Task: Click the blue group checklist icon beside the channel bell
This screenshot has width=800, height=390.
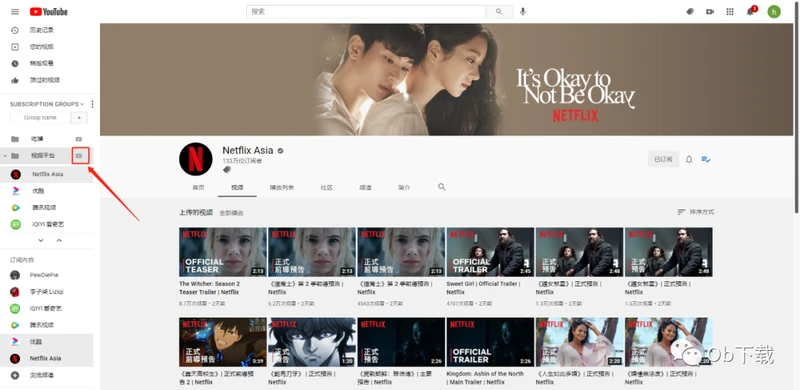Action: coord(706,159)
